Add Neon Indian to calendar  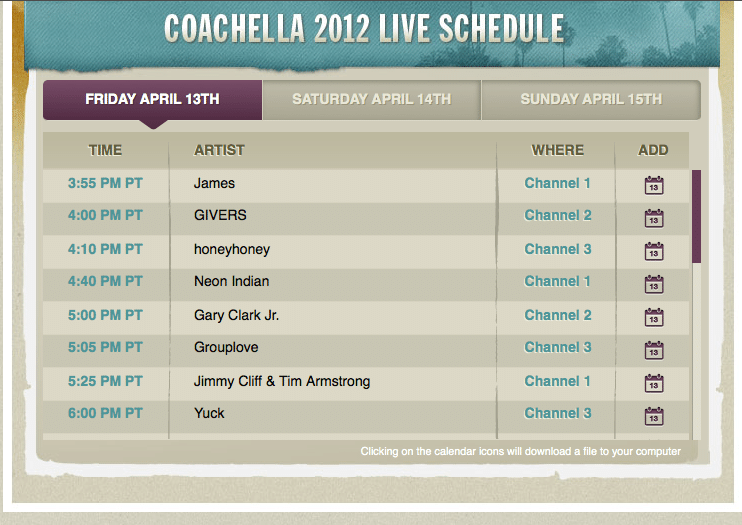coord(654,284)
